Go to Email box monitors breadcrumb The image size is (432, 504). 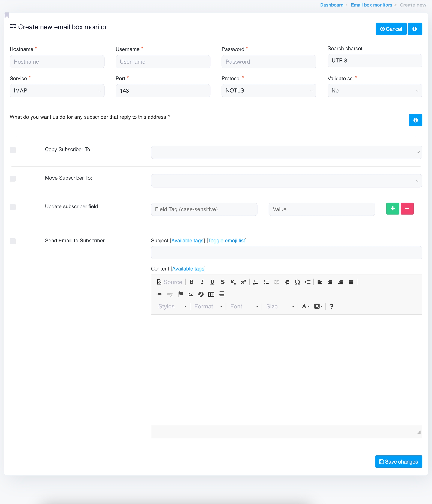pyautogui.click(x=371, y=5)
